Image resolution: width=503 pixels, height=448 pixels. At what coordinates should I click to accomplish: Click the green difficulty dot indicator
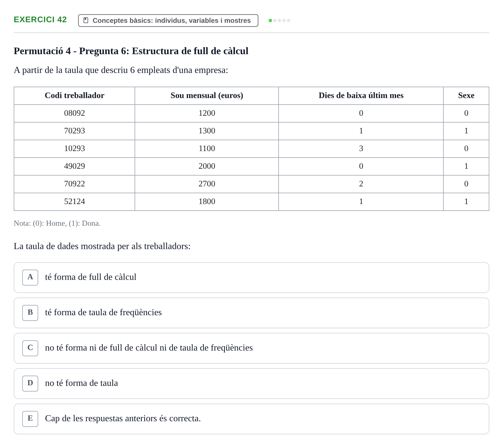(270, 21)
